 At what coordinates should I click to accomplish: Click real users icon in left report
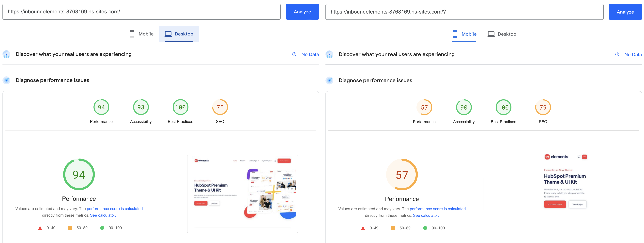(6, 54)
